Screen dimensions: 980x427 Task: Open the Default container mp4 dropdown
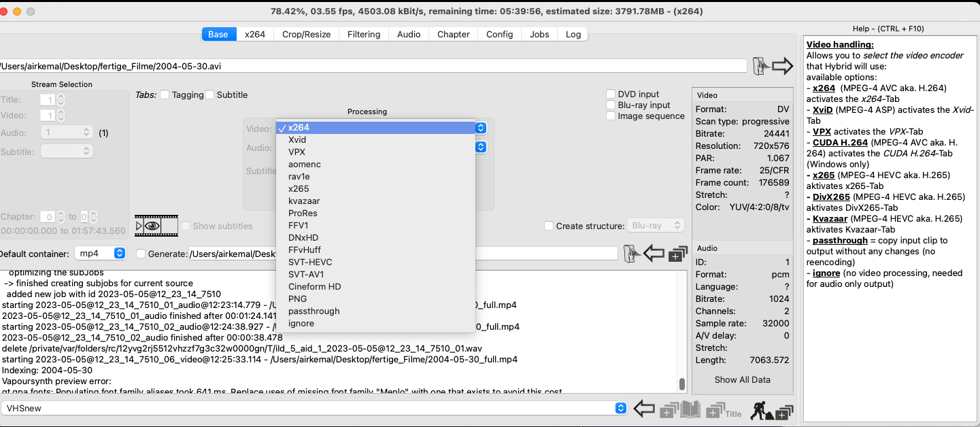[100, 254]
